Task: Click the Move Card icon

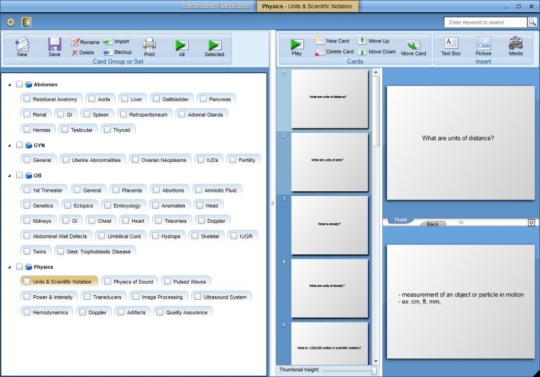Action: point(414,48)
